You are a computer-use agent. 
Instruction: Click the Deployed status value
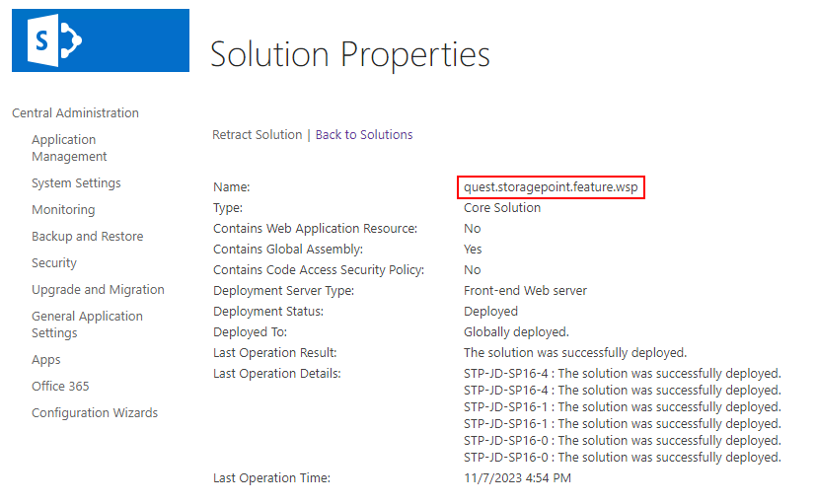coord(490,312)
